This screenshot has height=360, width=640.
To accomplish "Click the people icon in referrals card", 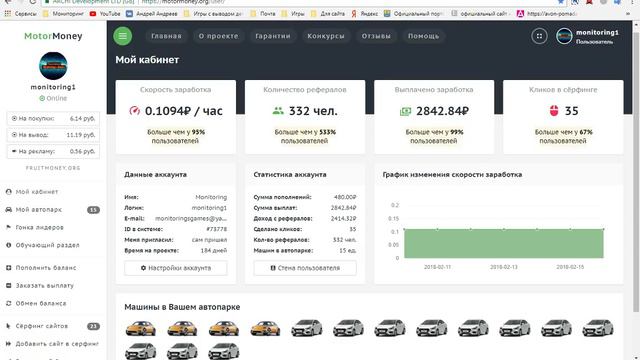I will [x=278, y=111].
